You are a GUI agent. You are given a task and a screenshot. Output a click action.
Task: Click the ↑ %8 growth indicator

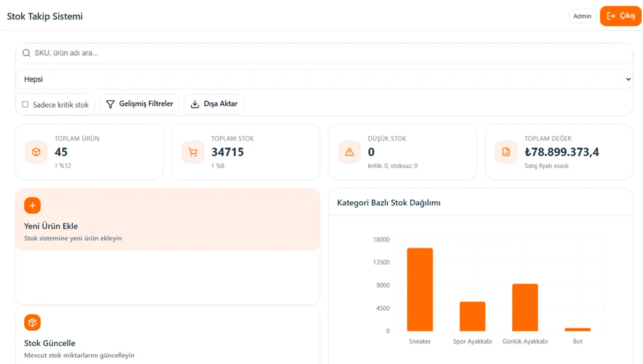[218, 166]
